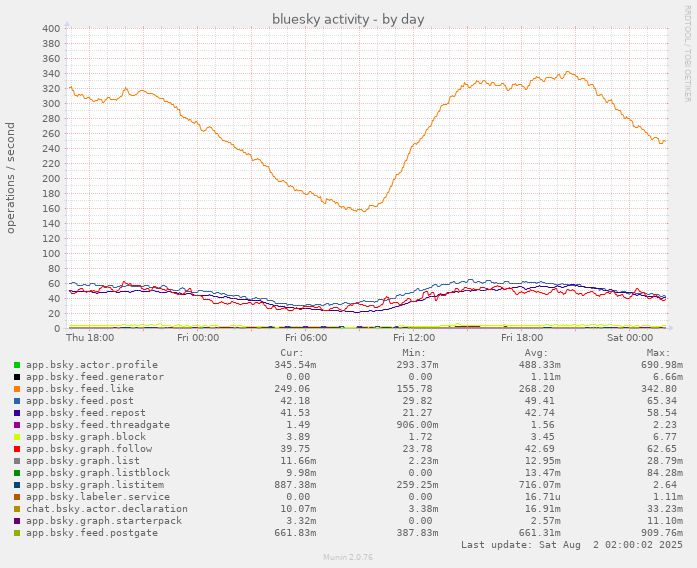Click the 'Min:' column header
The height and width of the screenshot is (568, 697).
click(414, 353)
